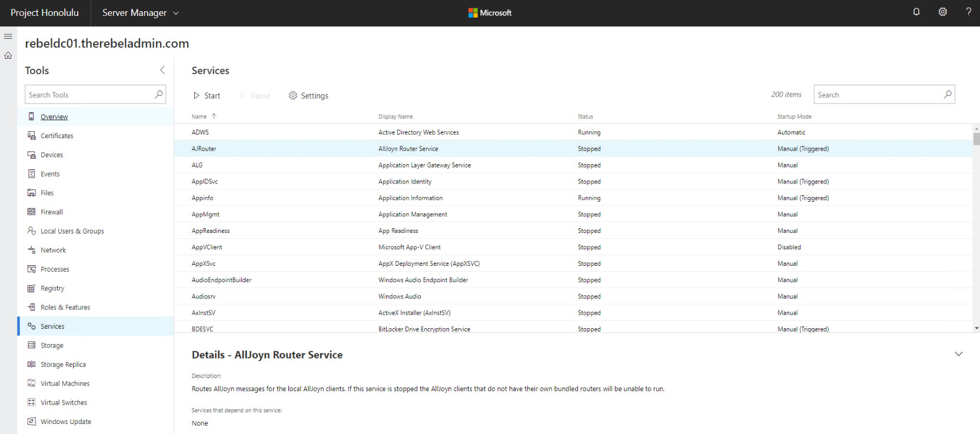Click the Network tool icon
980x434 pixels.
click(x=31, y=250)
